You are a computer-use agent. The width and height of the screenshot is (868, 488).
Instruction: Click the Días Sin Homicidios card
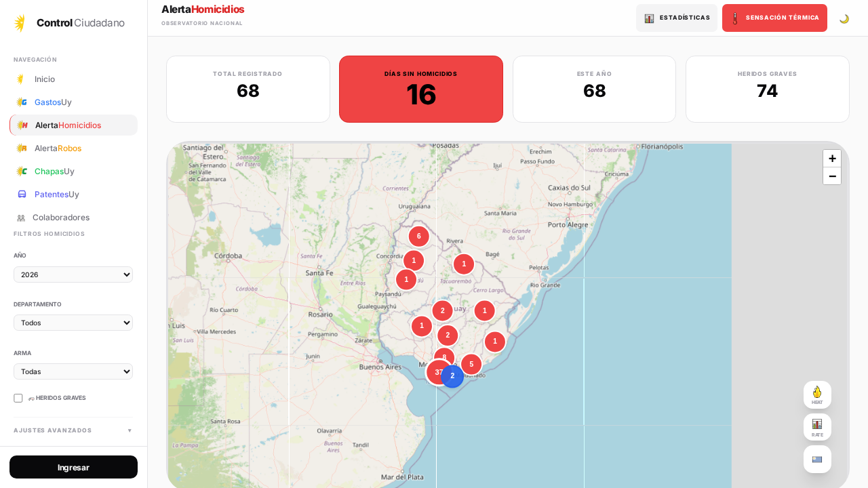pos(420,89)
